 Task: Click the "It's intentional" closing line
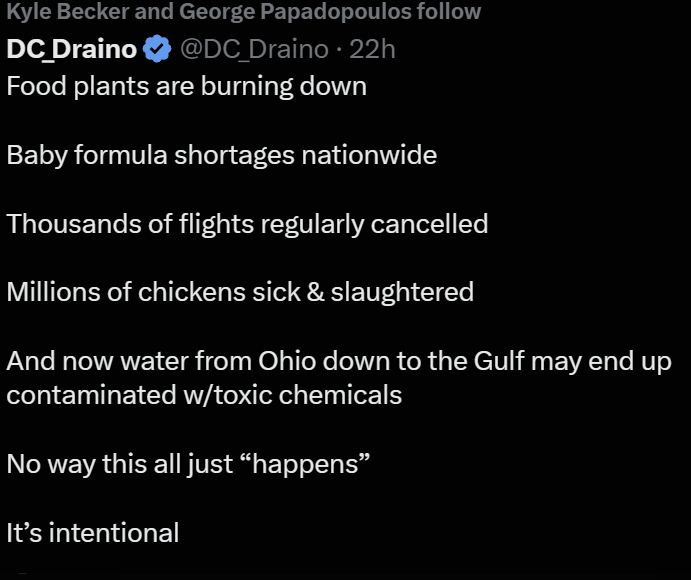[x=93, y=532]
